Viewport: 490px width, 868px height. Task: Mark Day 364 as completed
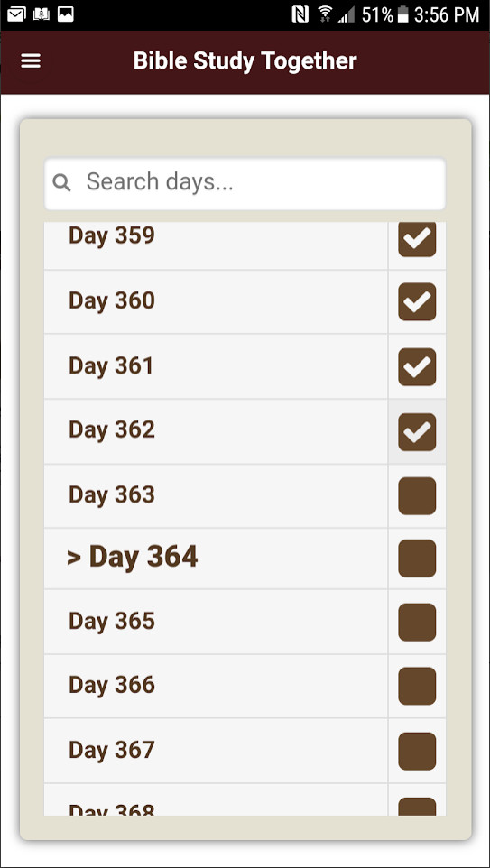click(417, 559)
